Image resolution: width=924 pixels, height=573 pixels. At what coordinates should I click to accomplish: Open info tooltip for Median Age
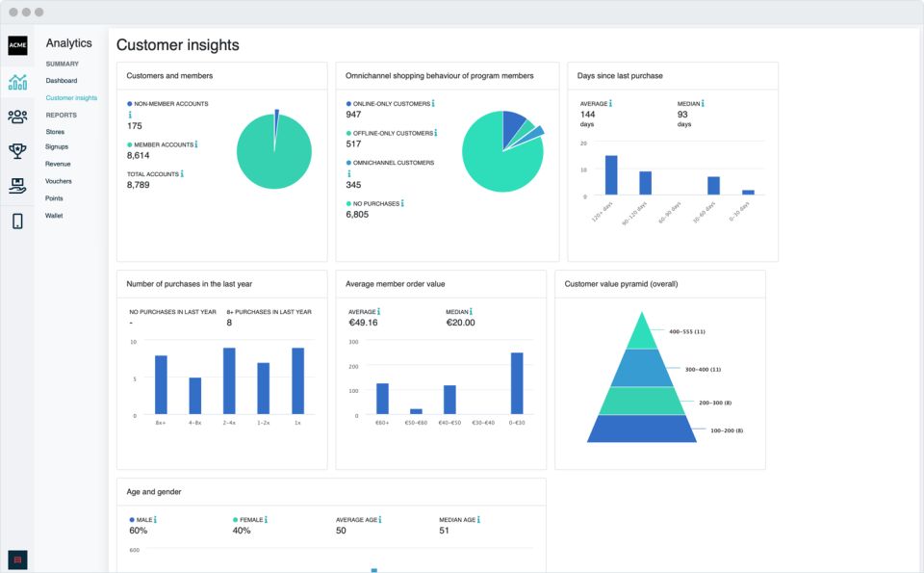coord(480,520)
